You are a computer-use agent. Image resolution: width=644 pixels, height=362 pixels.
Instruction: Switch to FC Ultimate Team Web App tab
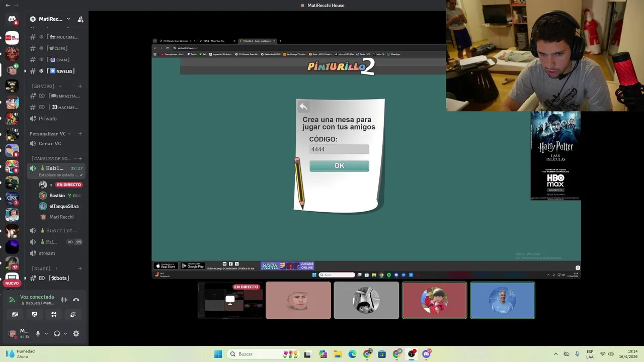point(176,41)
